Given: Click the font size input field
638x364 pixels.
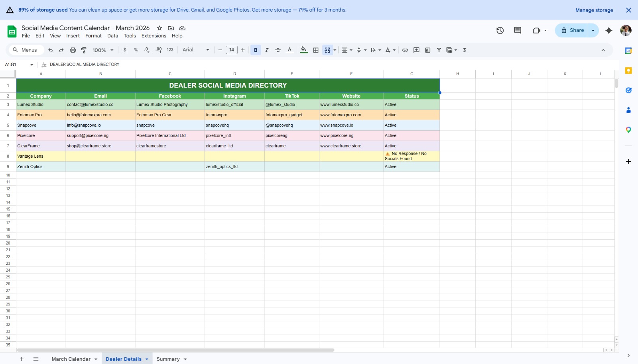Looking at the screenshot, I should (x=232, y=50).
